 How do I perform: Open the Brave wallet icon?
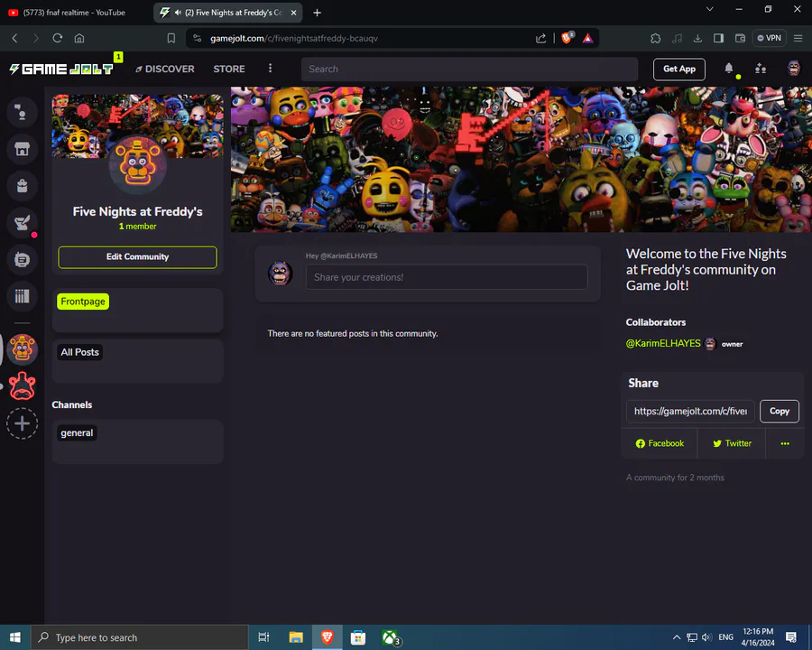pyautogui.click(x=740, y=38)
